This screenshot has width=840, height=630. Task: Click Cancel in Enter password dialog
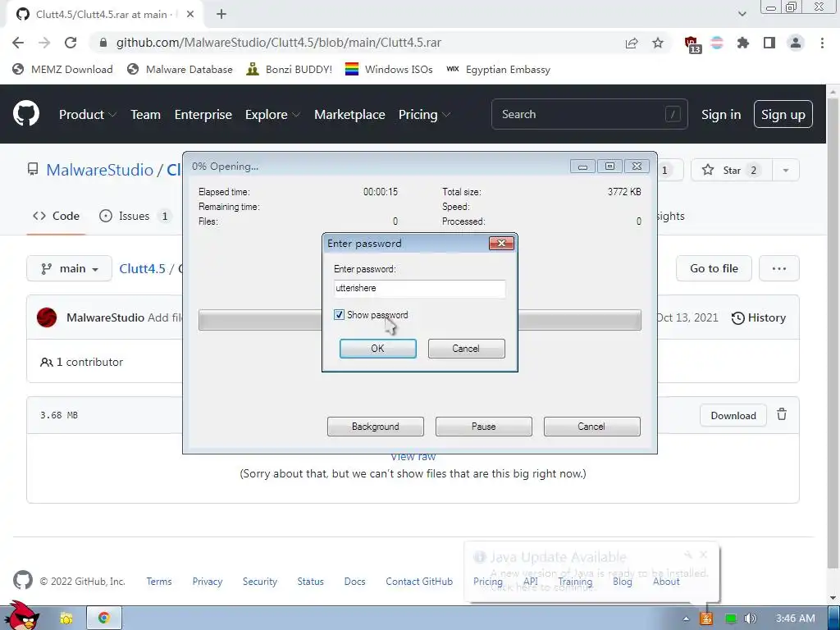click(466, 348)
